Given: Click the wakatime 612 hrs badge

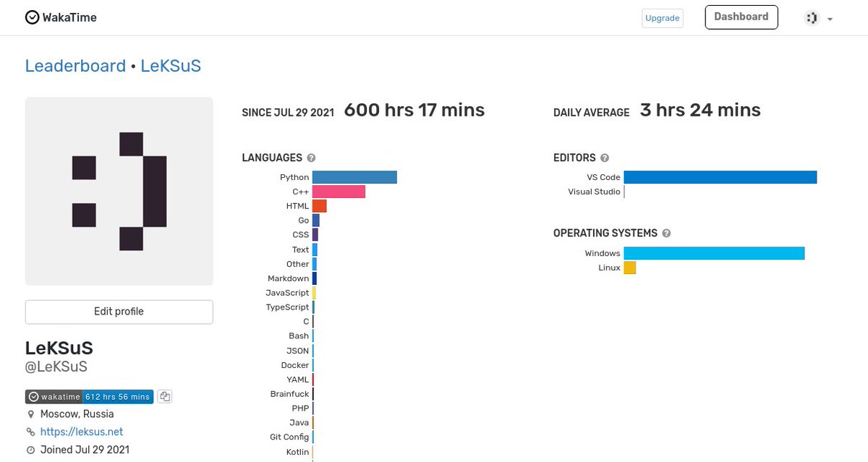Looking at the screenshot, I should pyautogui.click(x=90, y=396).
